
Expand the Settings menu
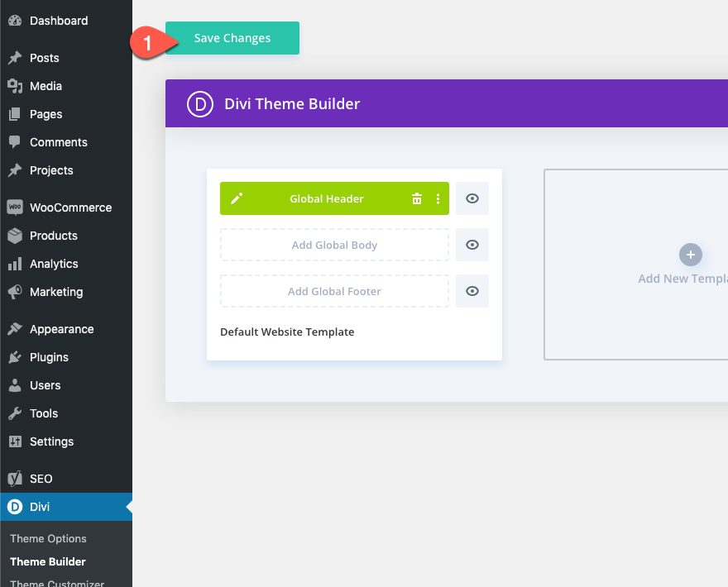50,441
